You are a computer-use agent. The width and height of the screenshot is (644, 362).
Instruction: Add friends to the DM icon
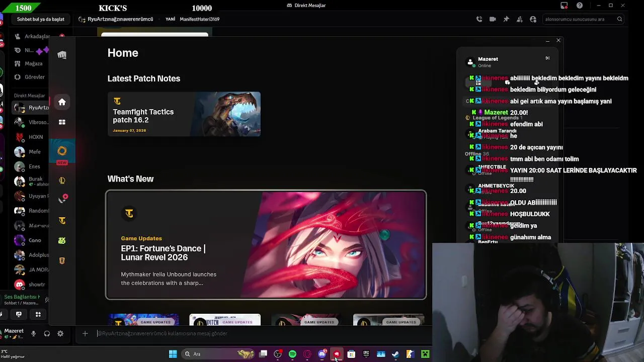pos(519,19)
